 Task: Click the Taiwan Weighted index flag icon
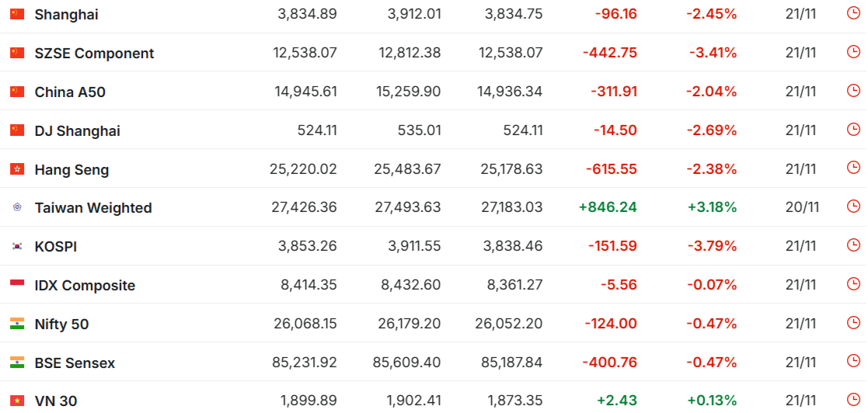coord(17,208)
